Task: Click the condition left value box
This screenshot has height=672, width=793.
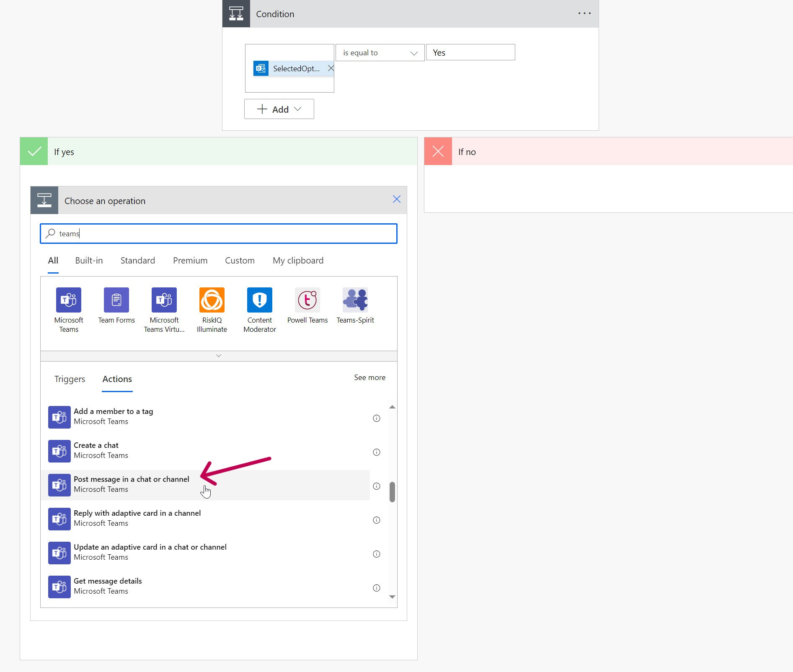Action: tap(289, 68)
